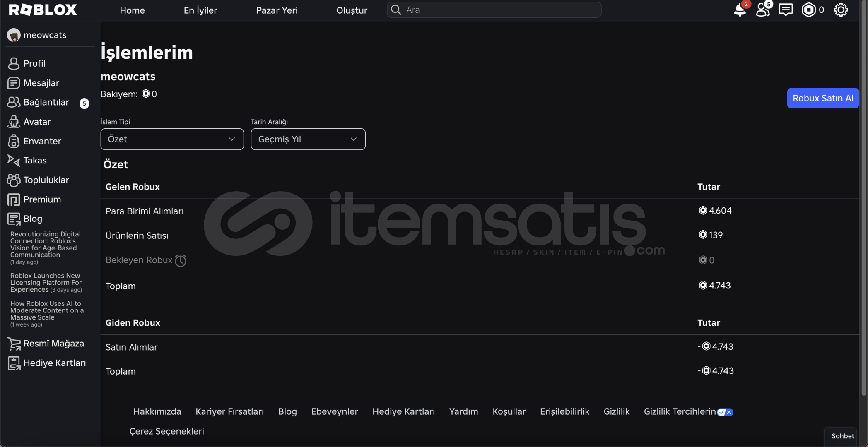Open the İşlem Tipi Özet dropdown
Image resolution: width=868 pixels, height=447 pixels.
click(172, 139)
